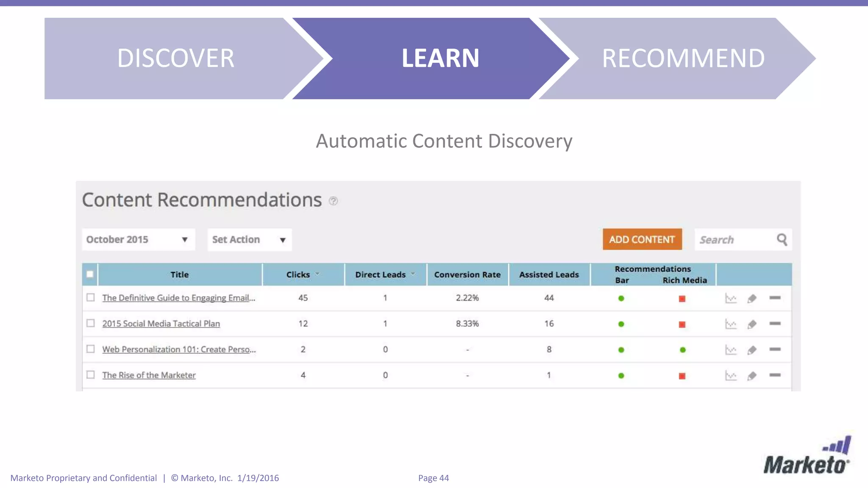Check the 2015 Social Media Tactical Plan checkbox

(x=90, y=323)
